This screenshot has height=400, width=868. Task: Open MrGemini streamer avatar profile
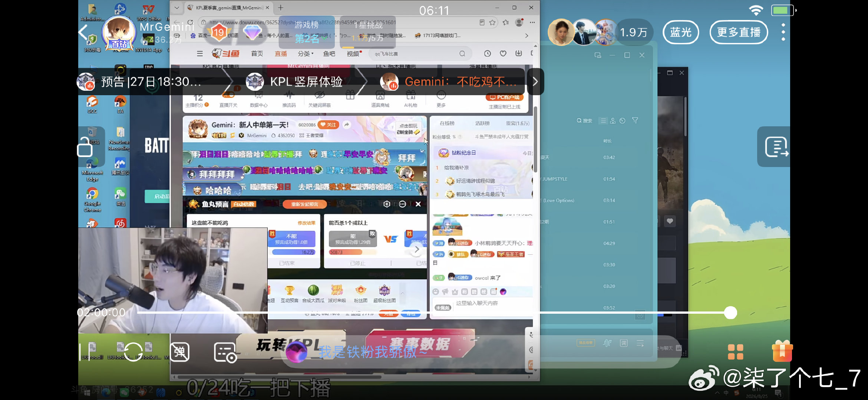[119, 33]
